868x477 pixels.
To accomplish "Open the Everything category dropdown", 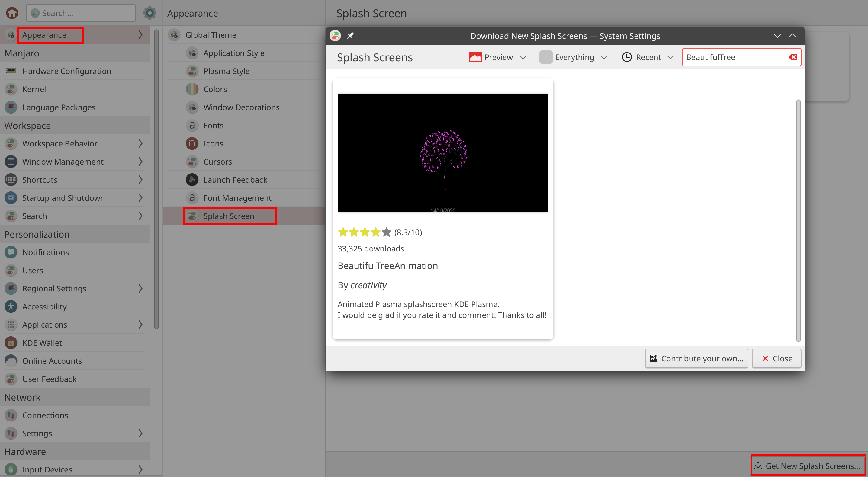I will pyautogui.click(x=573, y=57).
